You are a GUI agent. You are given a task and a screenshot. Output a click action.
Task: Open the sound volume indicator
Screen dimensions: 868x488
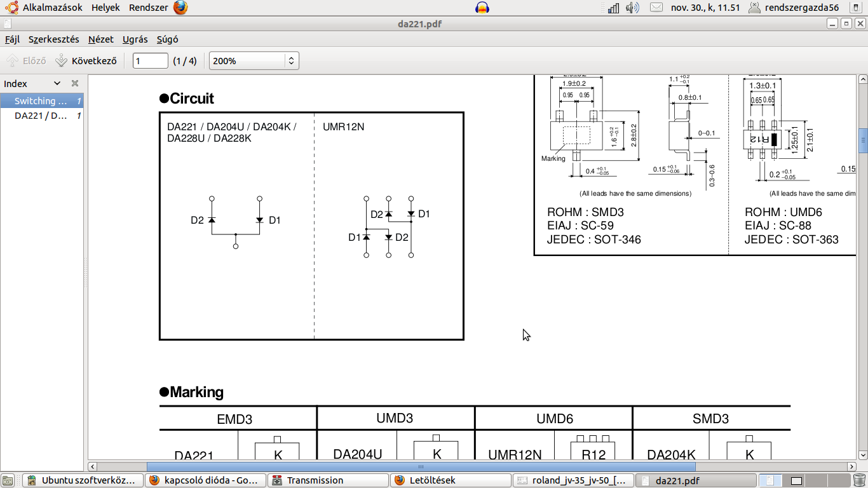(632, 8)
